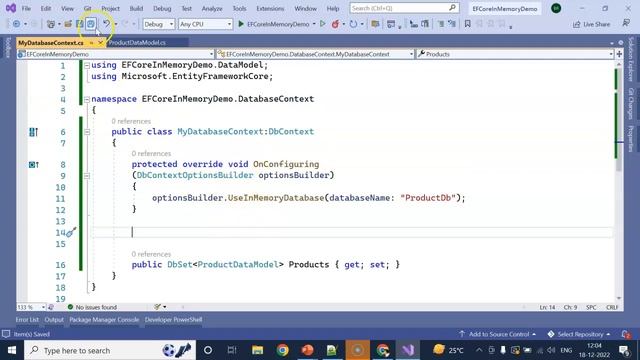Open the Developer PowerShell tab
The image size is (640, 360).
[x=173, y=320]
